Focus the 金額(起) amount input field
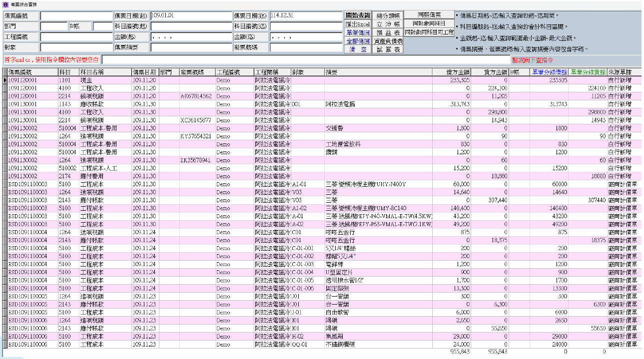Image resolution: width=644 pixels, height=359 pixels. click(x=191, y=37)
